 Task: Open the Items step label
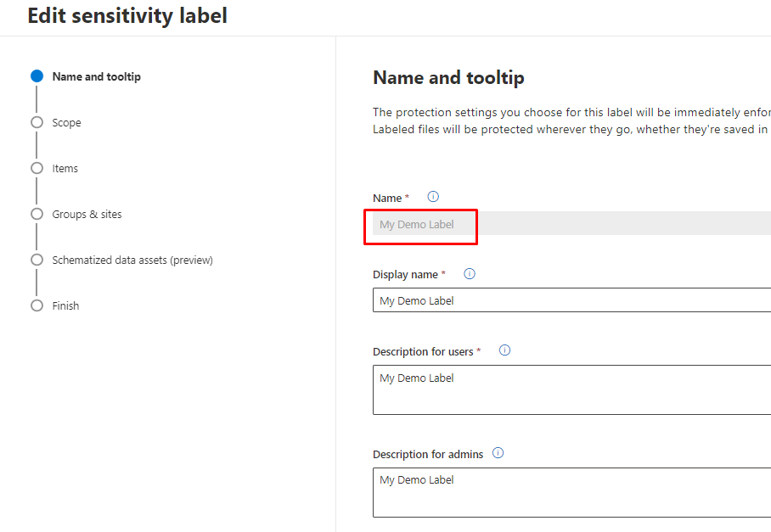click(x=65, y=169)
